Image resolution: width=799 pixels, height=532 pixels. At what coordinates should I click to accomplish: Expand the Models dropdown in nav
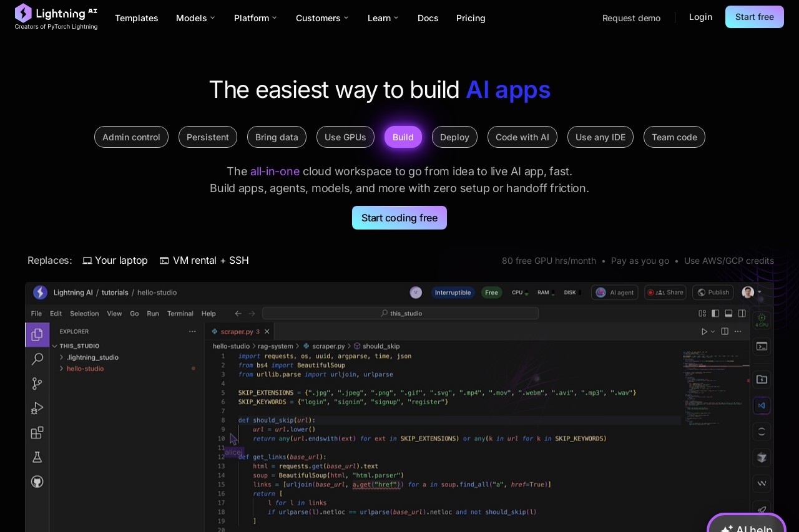195,18
